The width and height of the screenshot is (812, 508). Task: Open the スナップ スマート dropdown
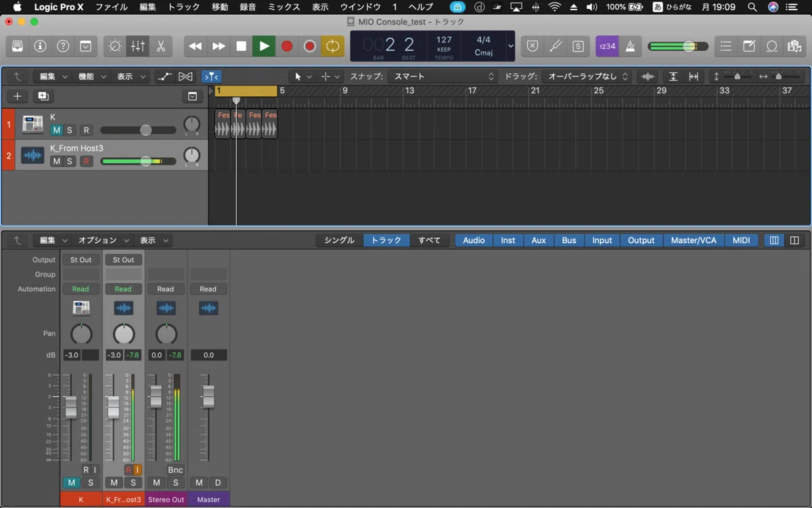pos(444,77)
